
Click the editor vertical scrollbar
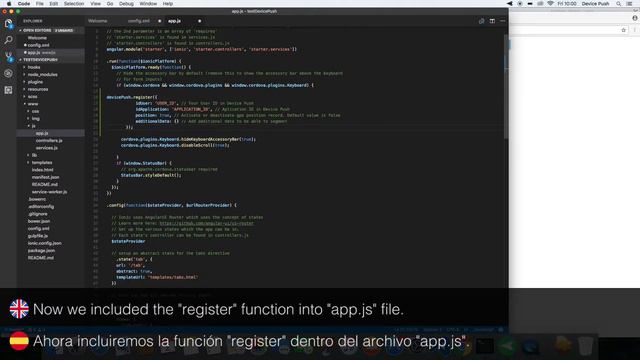pos(506,87)
